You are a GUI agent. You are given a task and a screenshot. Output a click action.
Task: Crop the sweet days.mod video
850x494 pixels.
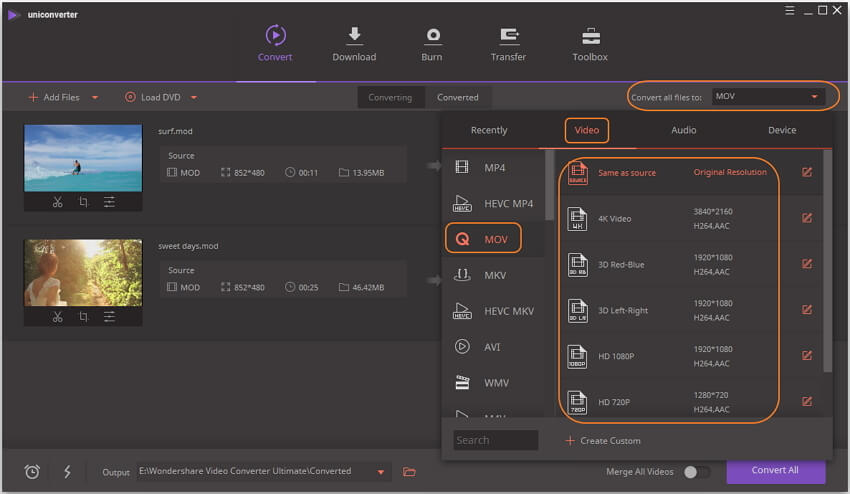pos(83,317)
